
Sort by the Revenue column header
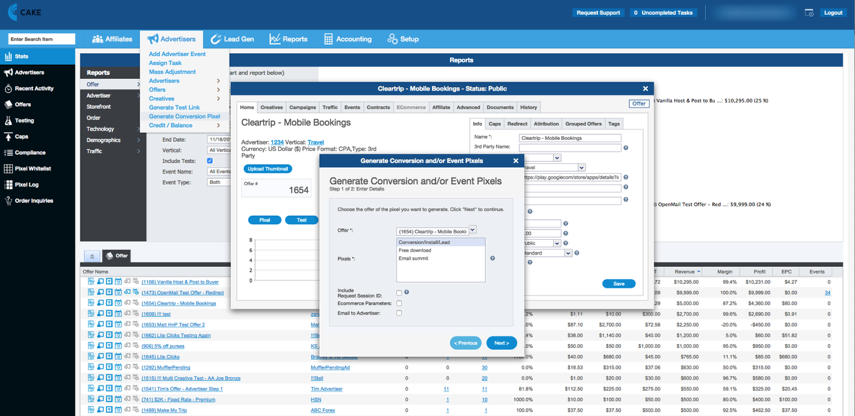click(687, 271)
